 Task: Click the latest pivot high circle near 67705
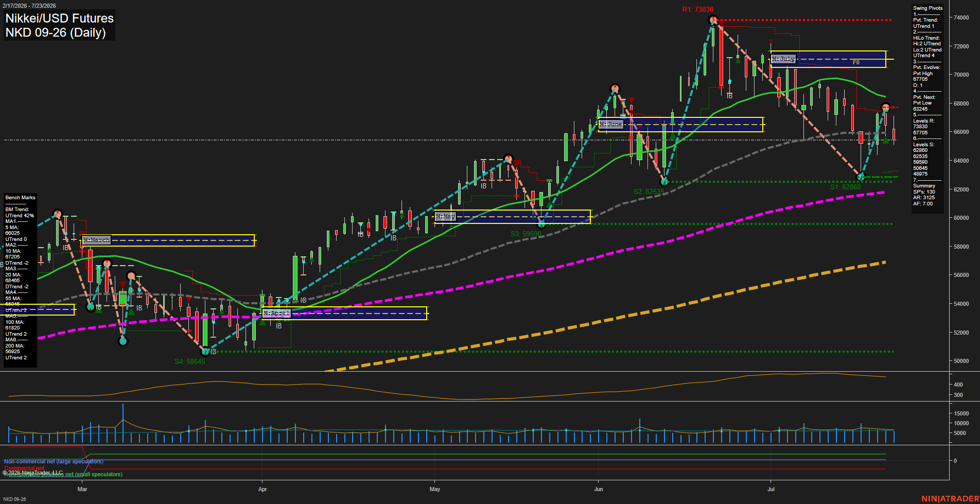click(x=885, y=108)
